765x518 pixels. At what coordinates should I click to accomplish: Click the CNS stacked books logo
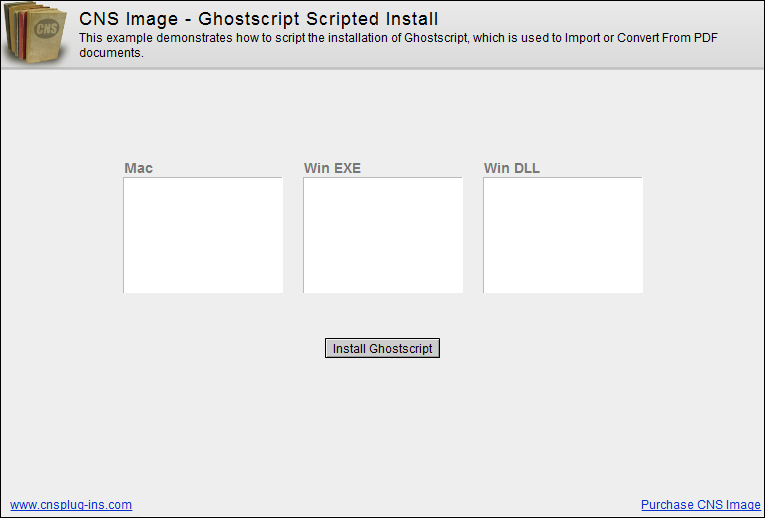tap(35, 32)
